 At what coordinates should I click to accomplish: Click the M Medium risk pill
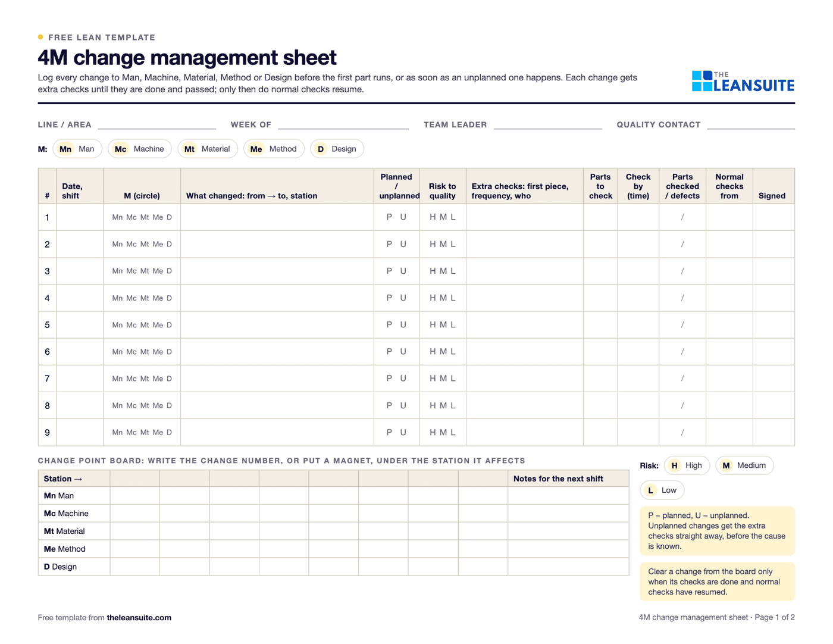[x=744, y=465]
